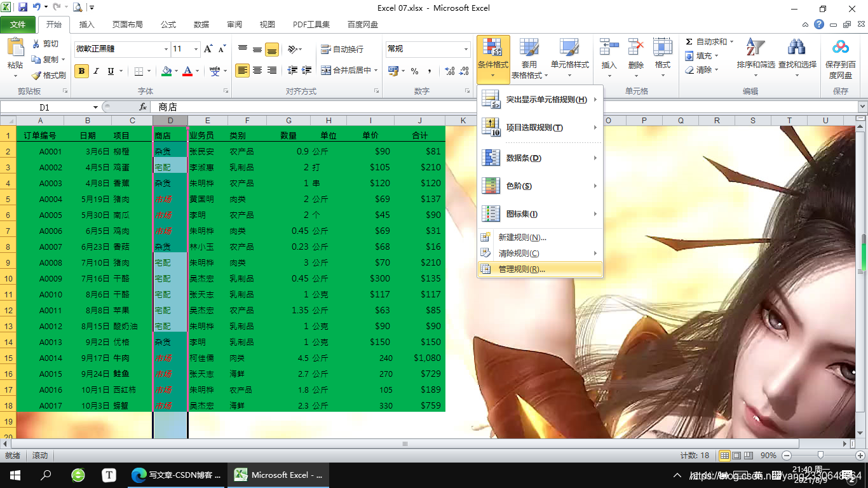
Task: Center text horizontally
Action: point(257,71)
